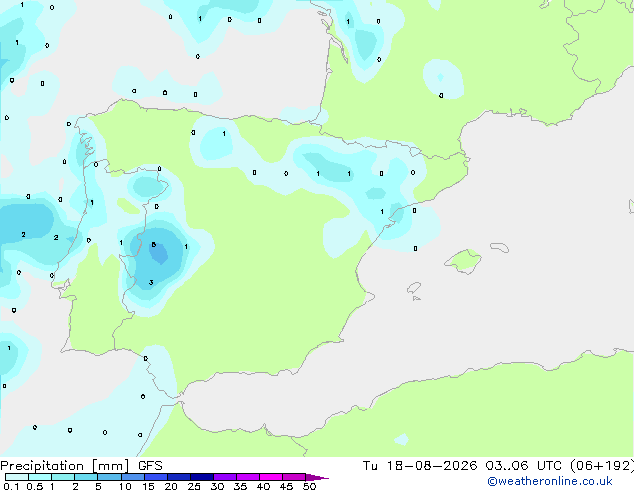Click the 35–40 mm magenta legend swatch

coord(248,477)
